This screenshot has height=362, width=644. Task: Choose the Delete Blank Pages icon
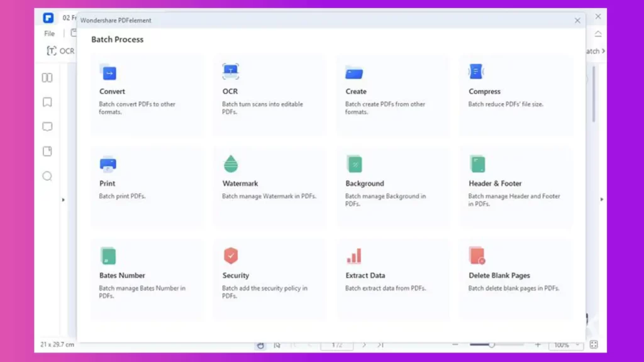pyautogui.click(x=477, y=255)
